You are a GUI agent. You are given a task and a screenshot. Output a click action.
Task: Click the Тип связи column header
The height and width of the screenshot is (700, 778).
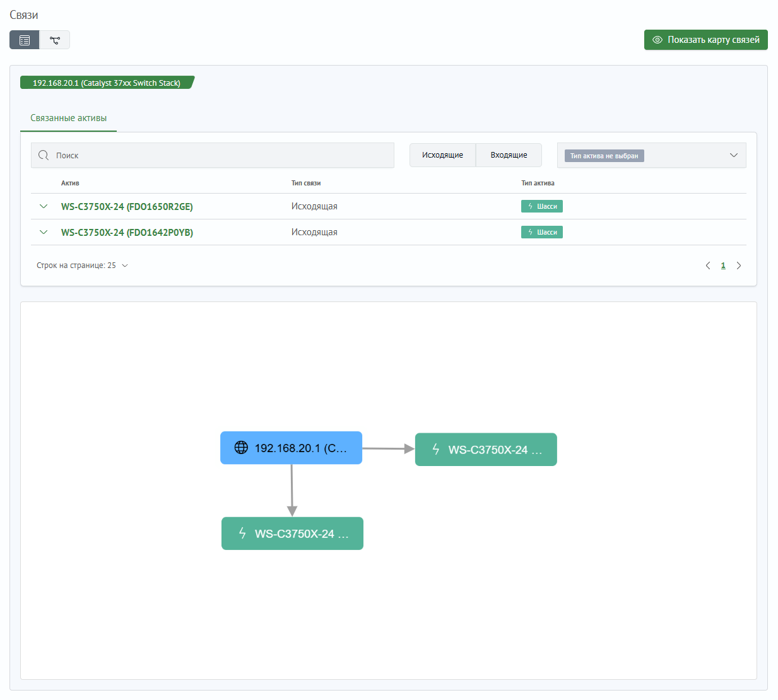click(x=306, y=183)
